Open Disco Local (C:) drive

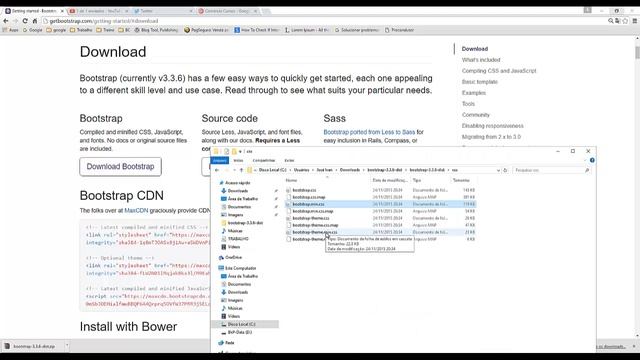(x=241, y=324)
